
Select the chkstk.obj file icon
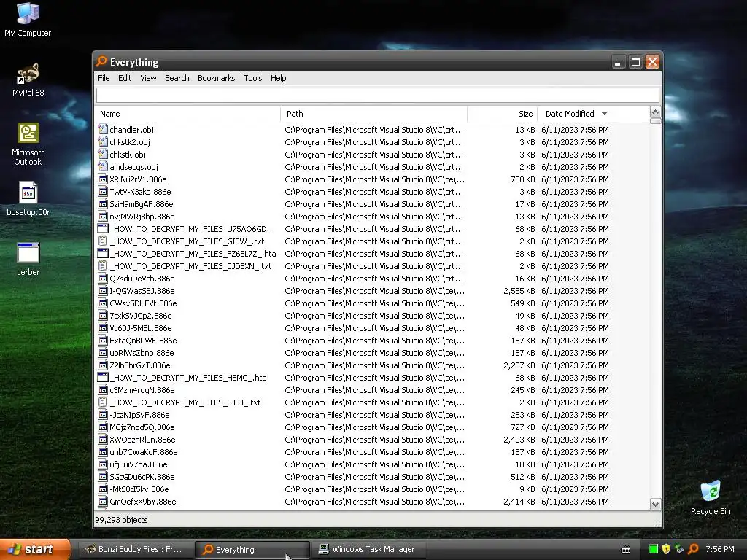tap(102, 155)
